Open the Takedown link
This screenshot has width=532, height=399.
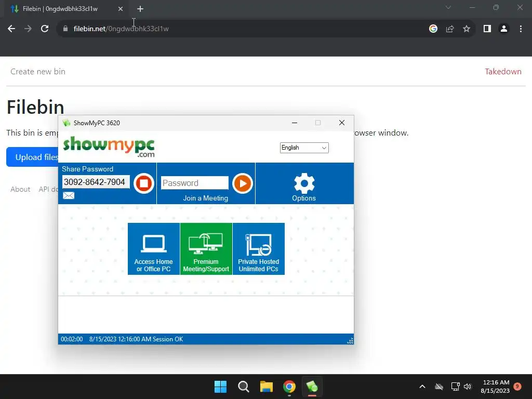503,72
